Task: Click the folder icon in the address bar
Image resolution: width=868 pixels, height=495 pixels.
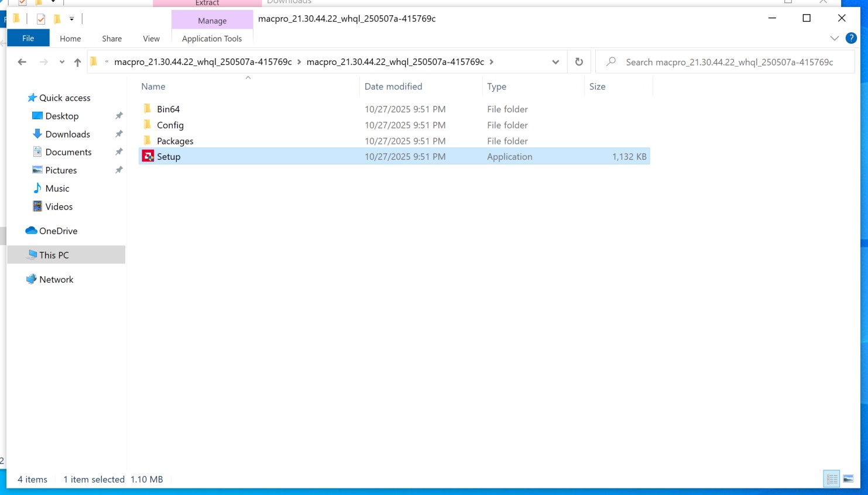Action: point(94,61)
